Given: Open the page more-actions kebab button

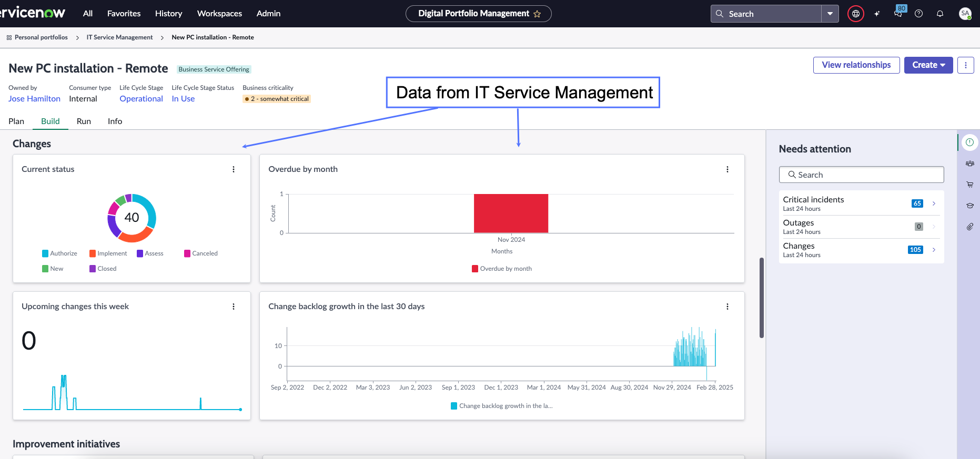Looking at the screenshot, I should coord(966,65).
